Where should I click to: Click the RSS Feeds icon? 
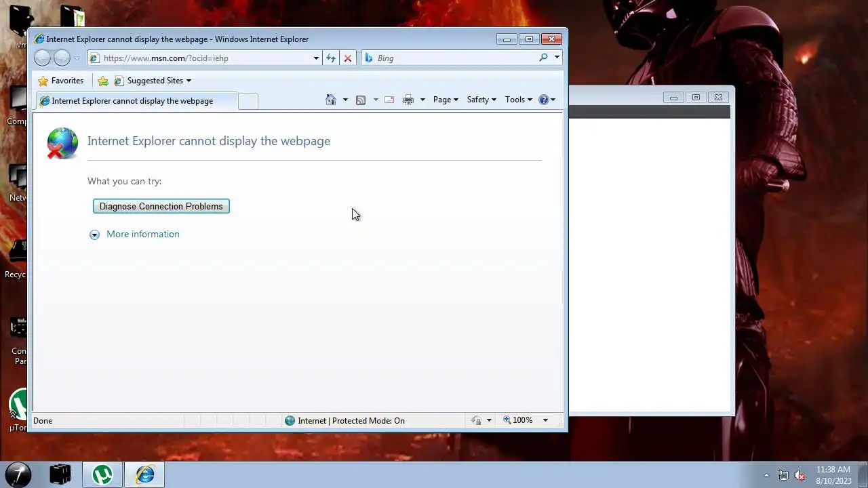tap(361, 100)
